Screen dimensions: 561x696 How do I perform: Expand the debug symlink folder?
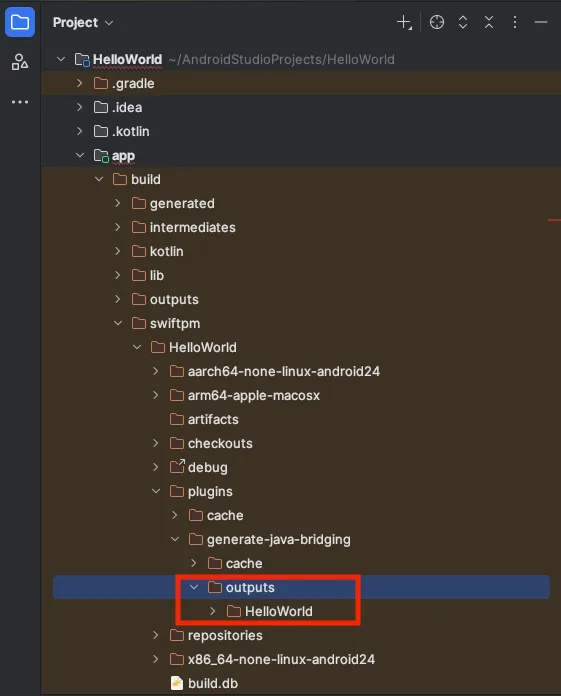pos(156,467)
